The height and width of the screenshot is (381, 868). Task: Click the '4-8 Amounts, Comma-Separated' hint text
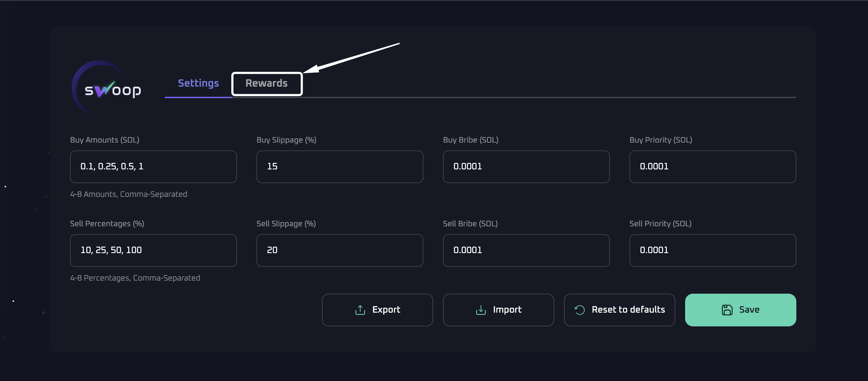[128, 194]
